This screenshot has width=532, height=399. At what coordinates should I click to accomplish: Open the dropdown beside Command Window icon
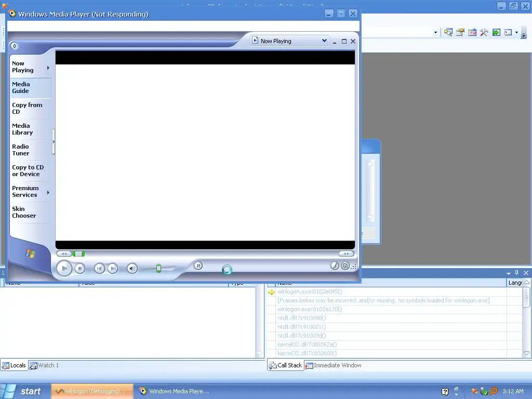click(516, 33)
